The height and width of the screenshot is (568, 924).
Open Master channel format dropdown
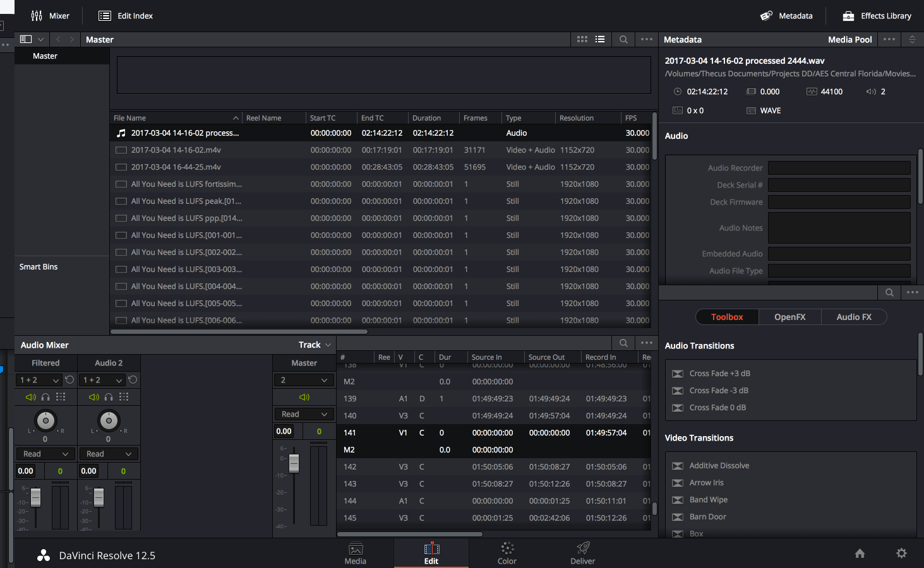coord(304,380)
